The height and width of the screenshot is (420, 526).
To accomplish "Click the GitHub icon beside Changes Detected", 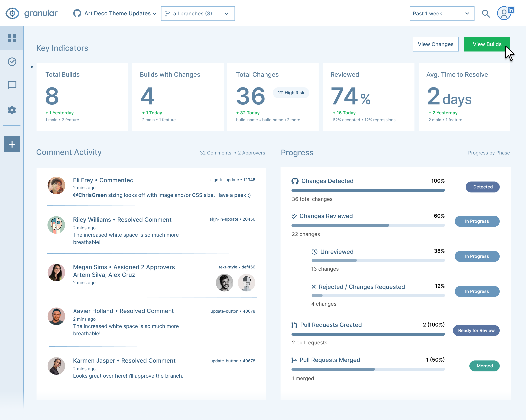I will (295, 181).
